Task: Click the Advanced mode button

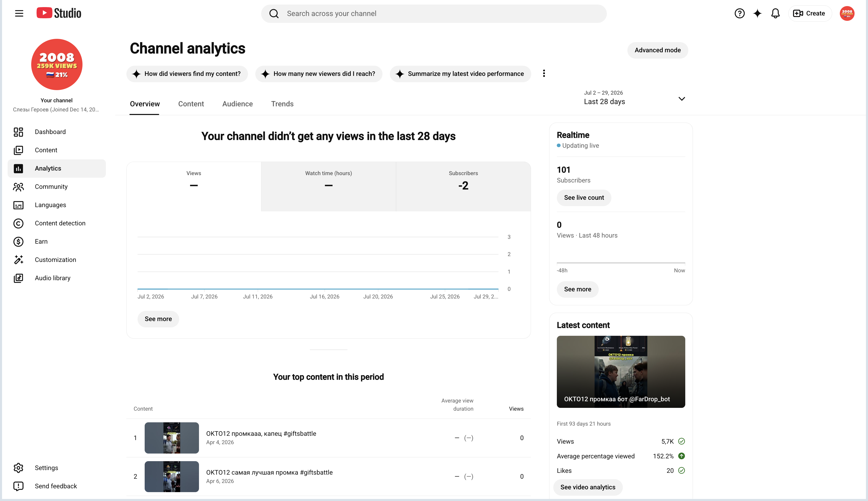Action: 657,50
